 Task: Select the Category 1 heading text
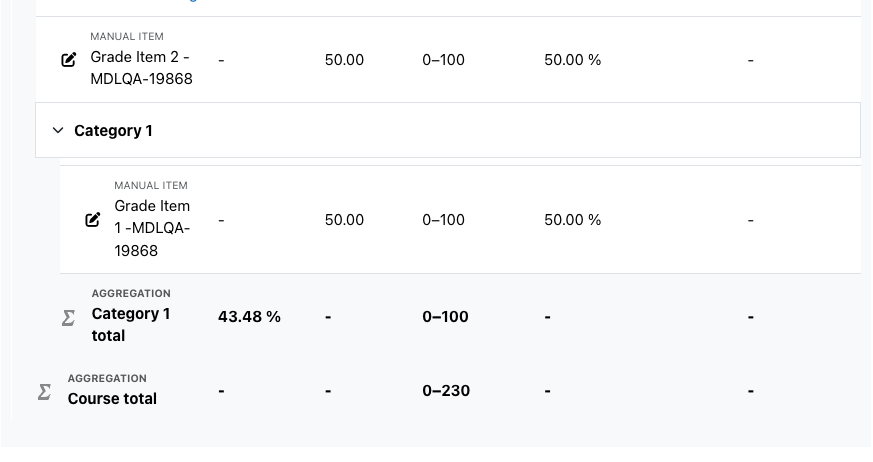pos(113,131)
